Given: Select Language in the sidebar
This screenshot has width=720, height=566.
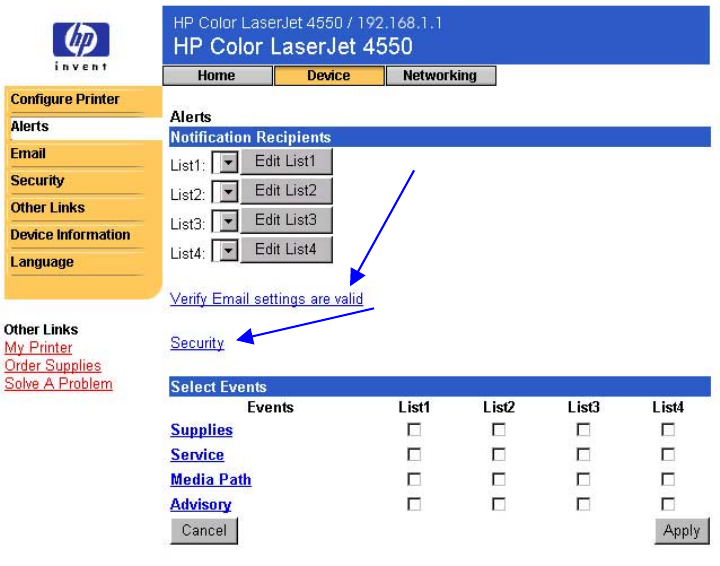Looking at the screenshot, I should click(42, 262).
